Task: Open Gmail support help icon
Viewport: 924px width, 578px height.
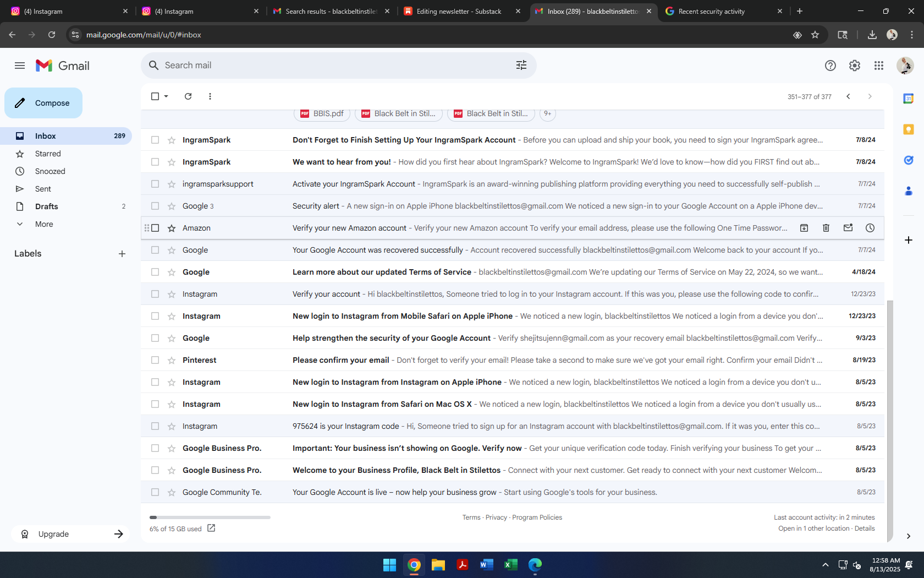Action: (x=831, y=66)
